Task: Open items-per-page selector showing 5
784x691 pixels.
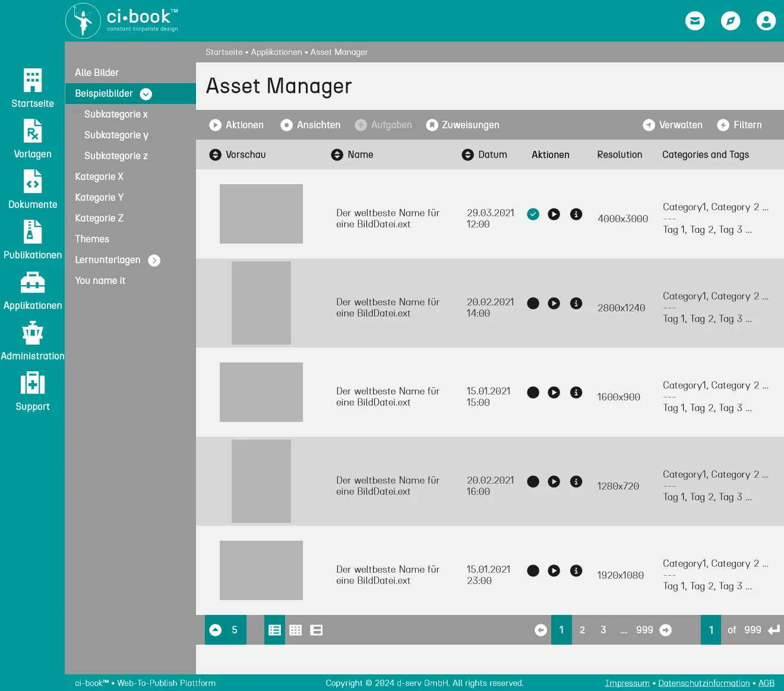Action: 226,630
